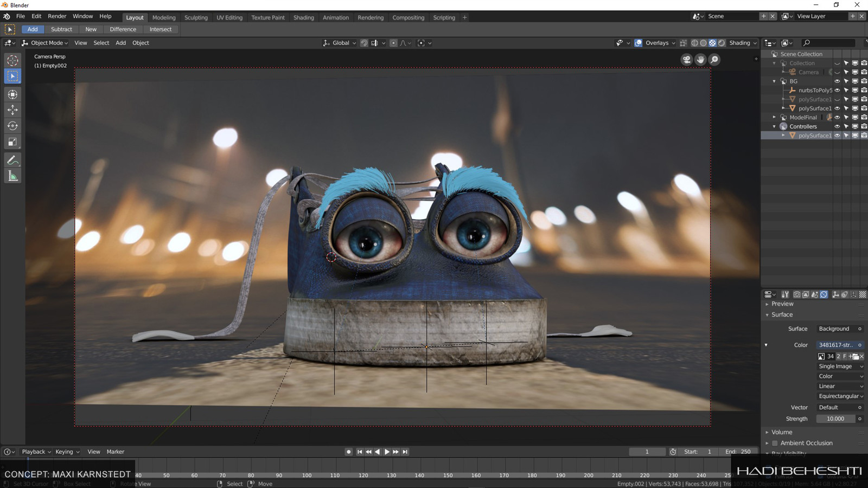Activate the Select Box tool

(12, 76)
